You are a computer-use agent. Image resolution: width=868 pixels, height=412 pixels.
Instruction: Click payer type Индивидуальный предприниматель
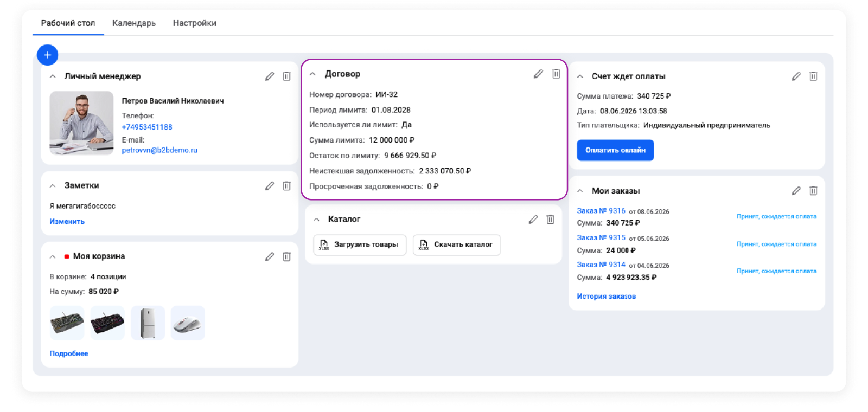(x=707, y=125)
